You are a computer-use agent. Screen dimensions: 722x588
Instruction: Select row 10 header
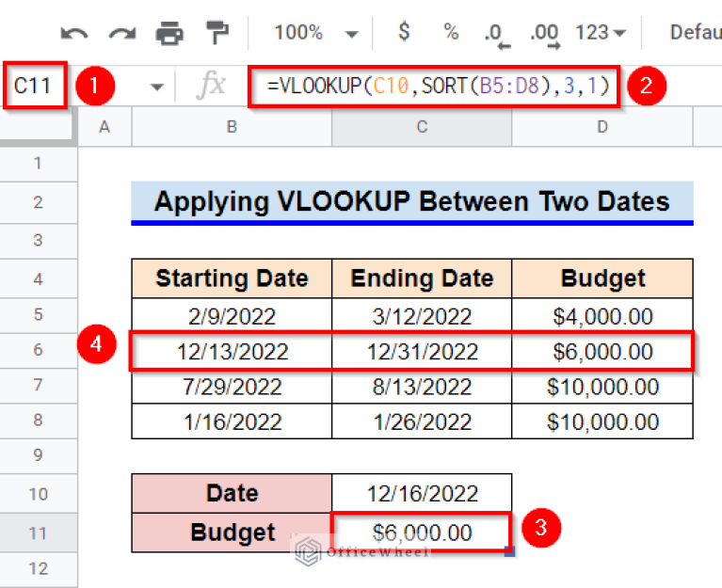(x=39, y=494)
